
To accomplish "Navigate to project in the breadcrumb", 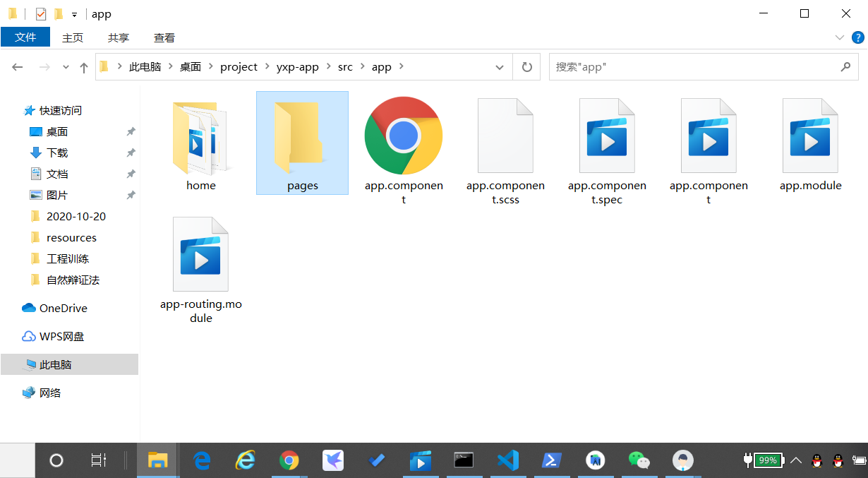I will tap(239, 66).
